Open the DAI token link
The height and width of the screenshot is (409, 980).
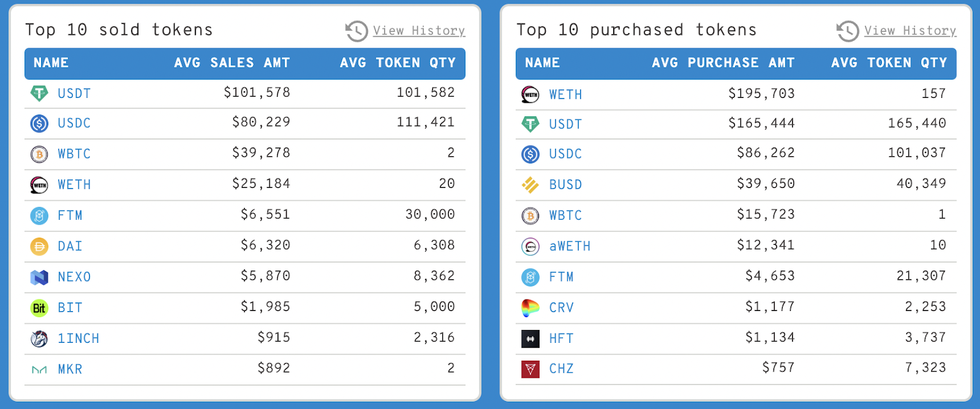(x=70, y=246)
